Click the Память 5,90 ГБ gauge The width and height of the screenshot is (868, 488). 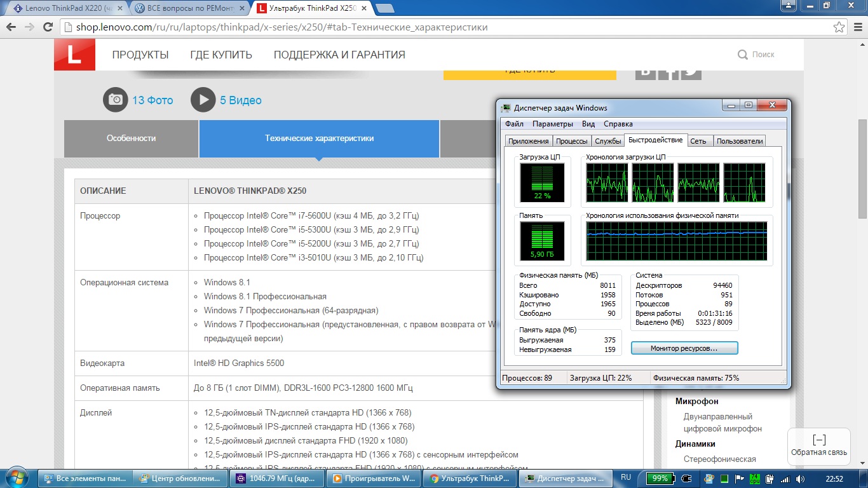pyautogui.click(x=542, y=241)
